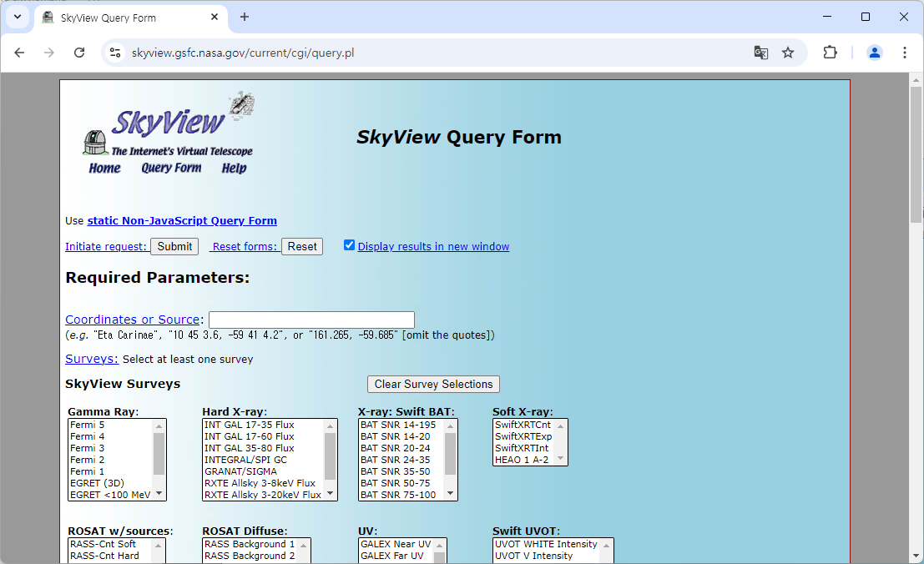Open the browser Extensions puzzle icon
Screen dimensions: 924x564
pos(830,53)
